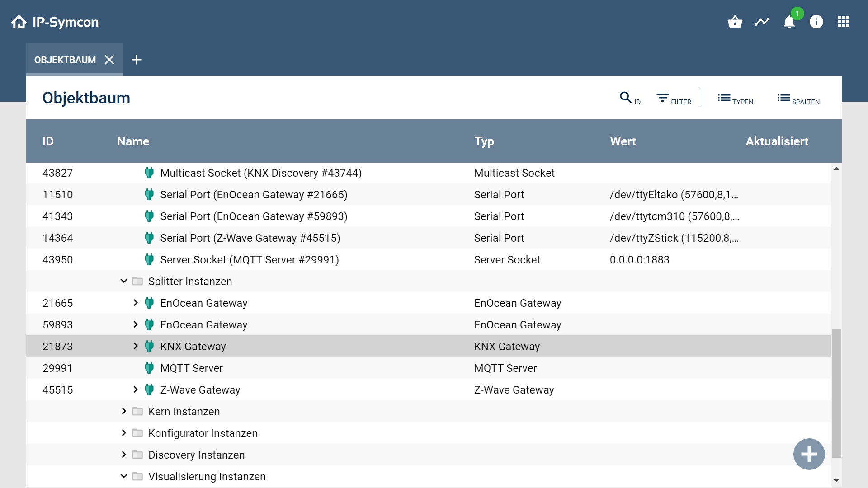Click the Aktualisiert column header
This screenshot has height=488, width=868.
pos(777,141)
